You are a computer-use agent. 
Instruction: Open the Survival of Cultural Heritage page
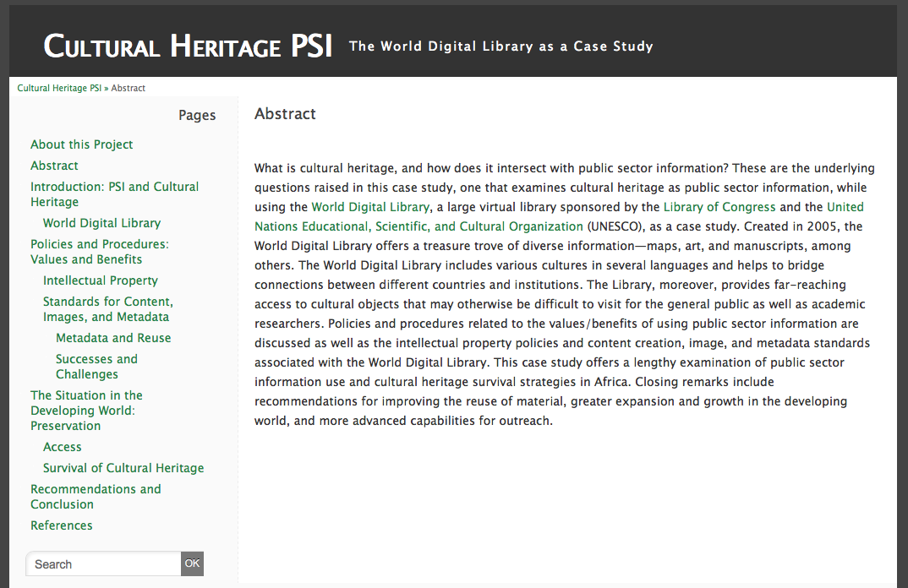[123, 468]
